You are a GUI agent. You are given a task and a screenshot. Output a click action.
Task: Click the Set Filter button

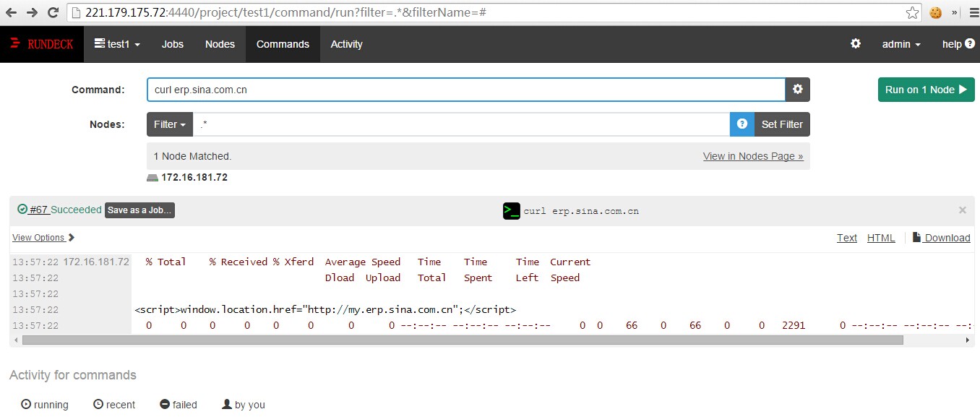[782, 124]
